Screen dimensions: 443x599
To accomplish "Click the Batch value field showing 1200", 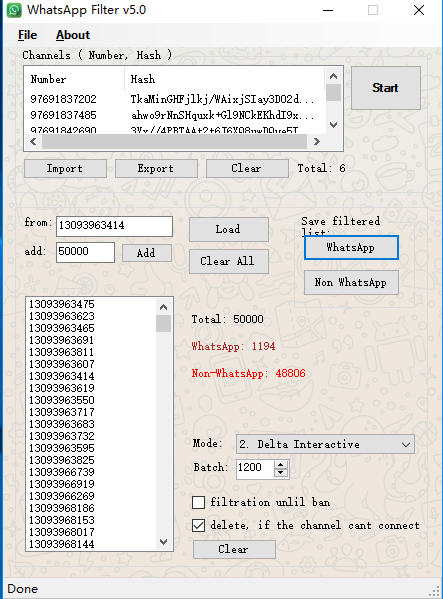I will pos(255,469).
